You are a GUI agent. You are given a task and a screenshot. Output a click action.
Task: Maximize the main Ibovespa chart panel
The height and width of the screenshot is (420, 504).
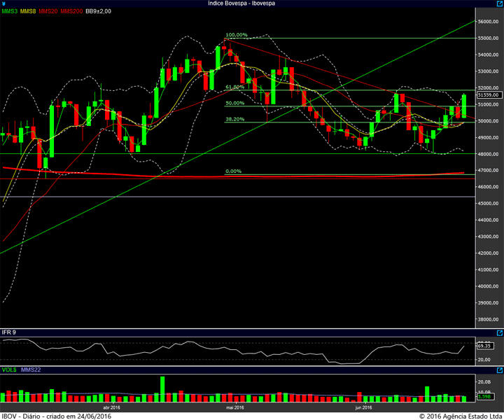coord(500,3)
